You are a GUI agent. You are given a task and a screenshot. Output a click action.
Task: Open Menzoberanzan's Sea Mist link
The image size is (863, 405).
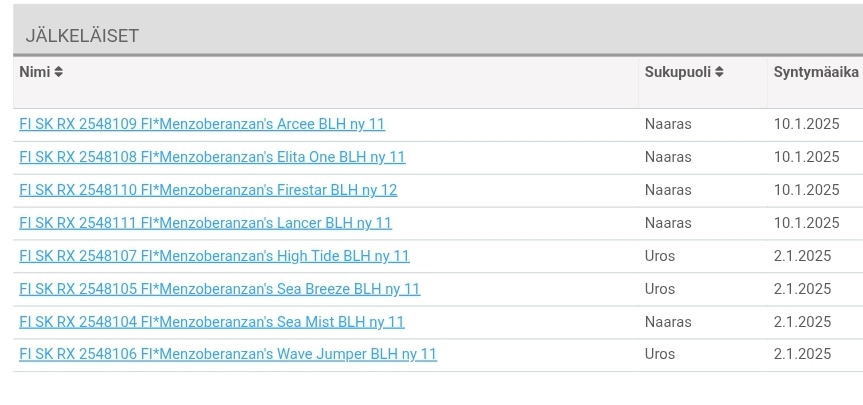(212, 322)
